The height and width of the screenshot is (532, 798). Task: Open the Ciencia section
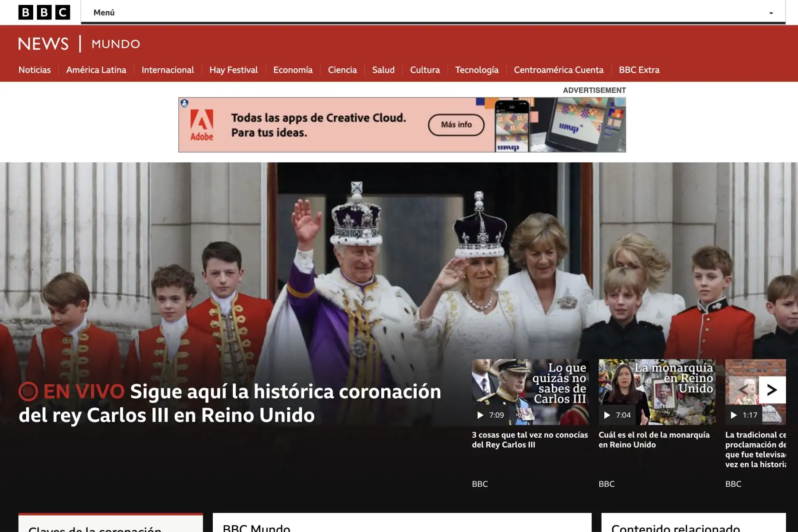click(342, 70)
